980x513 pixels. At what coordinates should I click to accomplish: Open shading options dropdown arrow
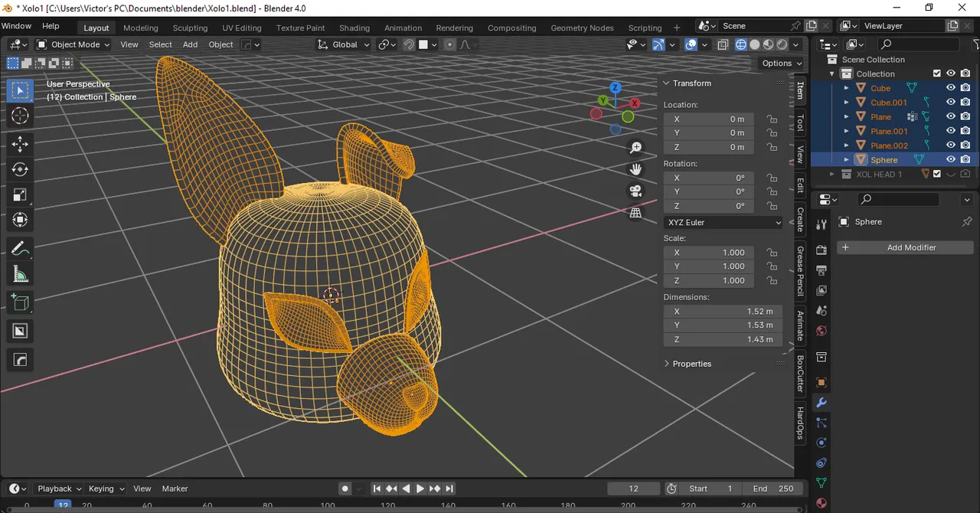point(796,44)
